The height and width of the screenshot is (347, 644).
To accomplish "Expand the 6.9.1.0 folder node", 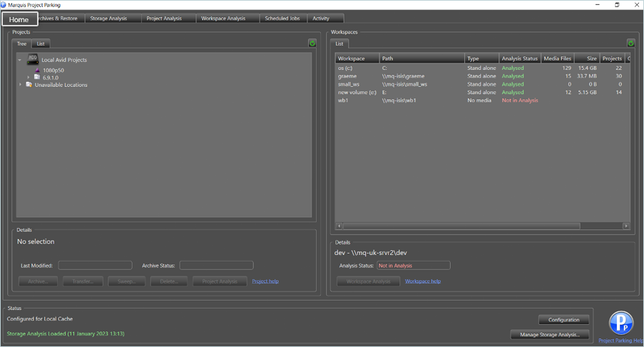I will 29,78.
